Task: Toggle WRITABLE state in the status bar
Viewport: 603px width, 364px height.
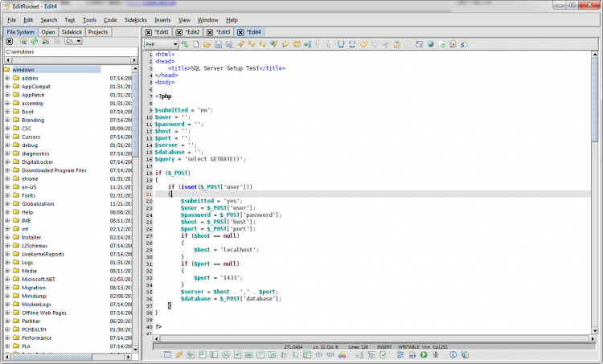Action: [408, 347]
